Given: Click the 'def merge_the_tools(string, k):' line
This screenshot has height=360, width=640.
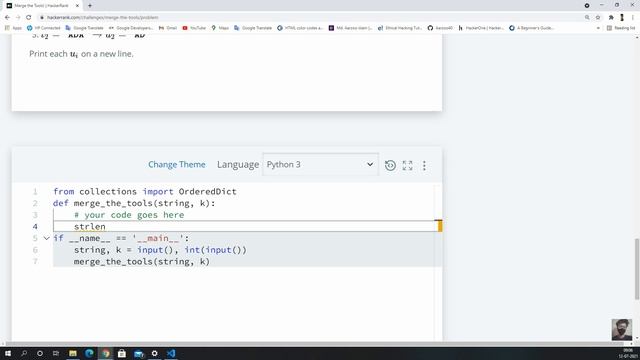Looking at the screenshot, I should (134, 203).
